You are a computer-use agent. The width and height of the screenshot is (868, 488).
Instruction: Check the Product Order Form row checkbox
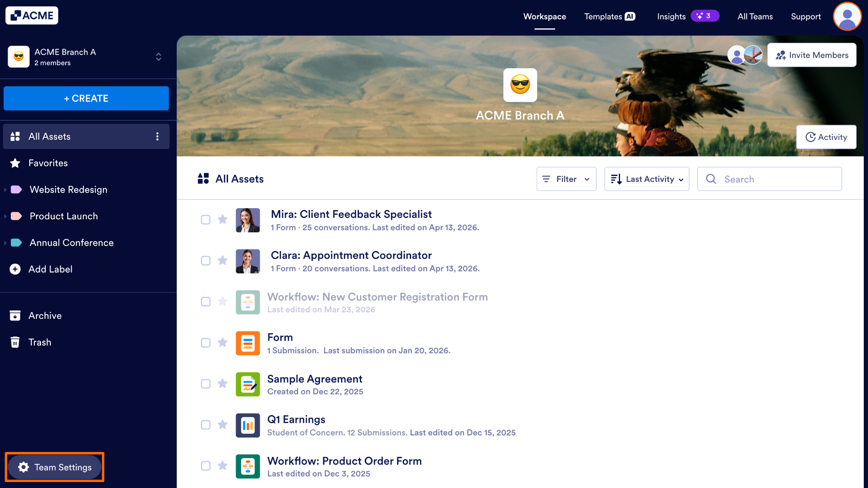[206, 466]
